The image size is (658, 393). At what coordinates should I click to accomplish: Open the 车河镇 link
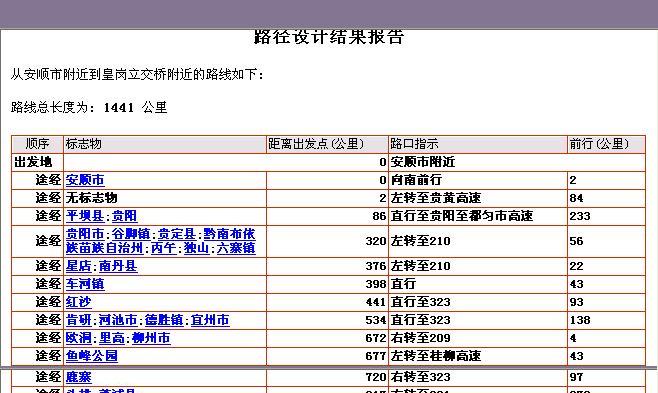85,284
